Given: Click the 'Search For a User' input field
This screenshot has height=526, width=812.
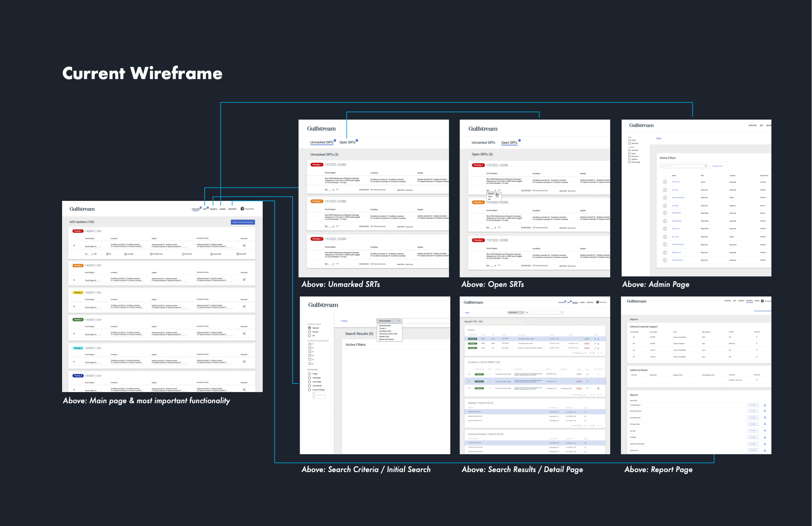Looking at the screenshot, I should tap(684, 166).
